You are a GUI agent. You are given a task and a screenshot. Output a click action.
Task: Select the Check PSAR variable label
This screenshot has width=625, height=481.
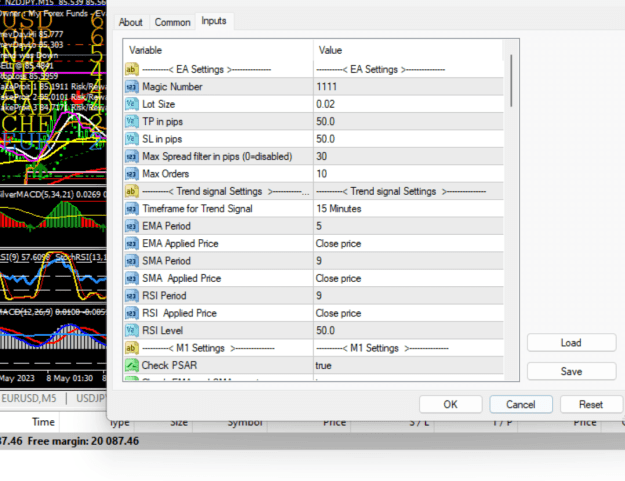[x=169, y=365]
